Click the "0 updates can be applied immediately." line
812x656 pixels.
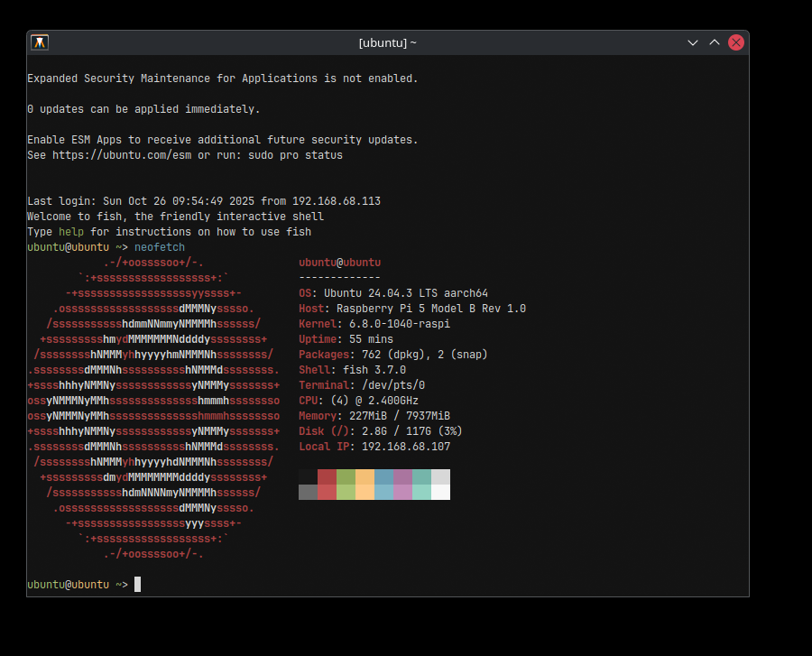pos(143,109)
